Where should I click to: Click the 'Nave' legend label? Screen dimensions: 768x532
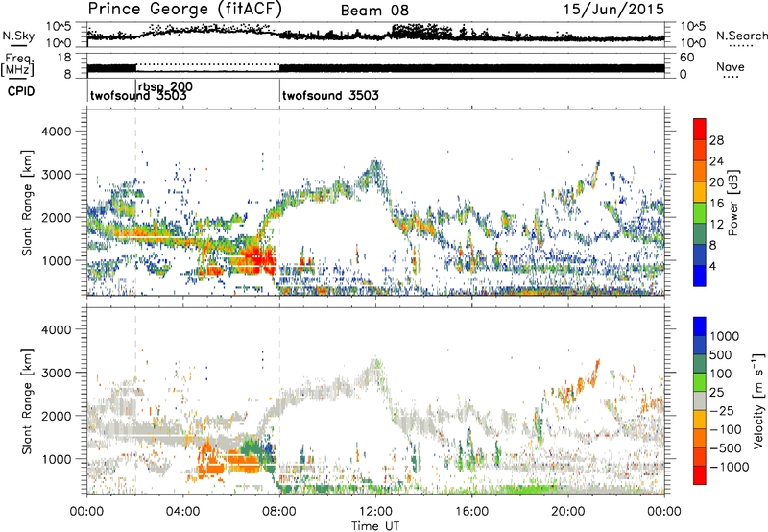730,67
